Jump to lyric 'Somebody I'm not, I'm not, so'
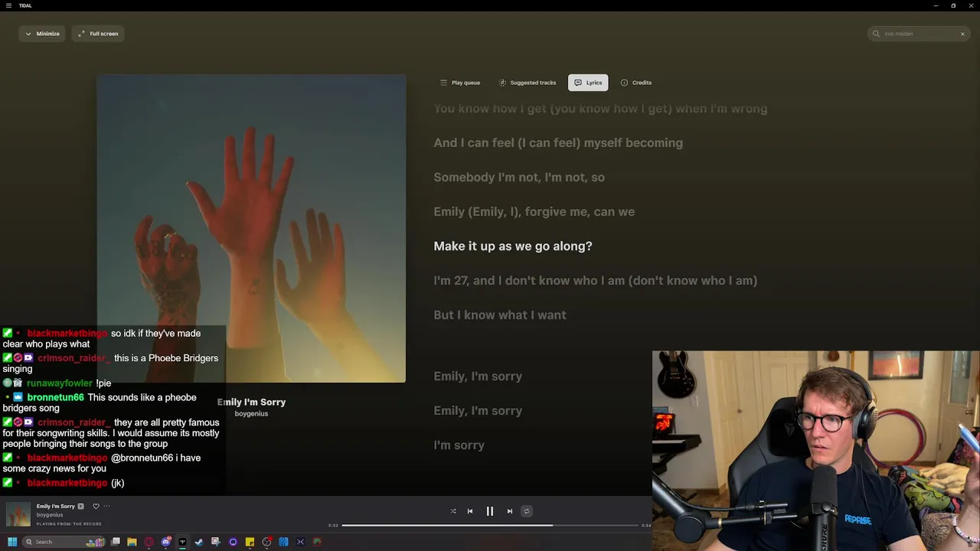Image resolution: width=980 pixels, height=551 pixels. click(519, 177)
